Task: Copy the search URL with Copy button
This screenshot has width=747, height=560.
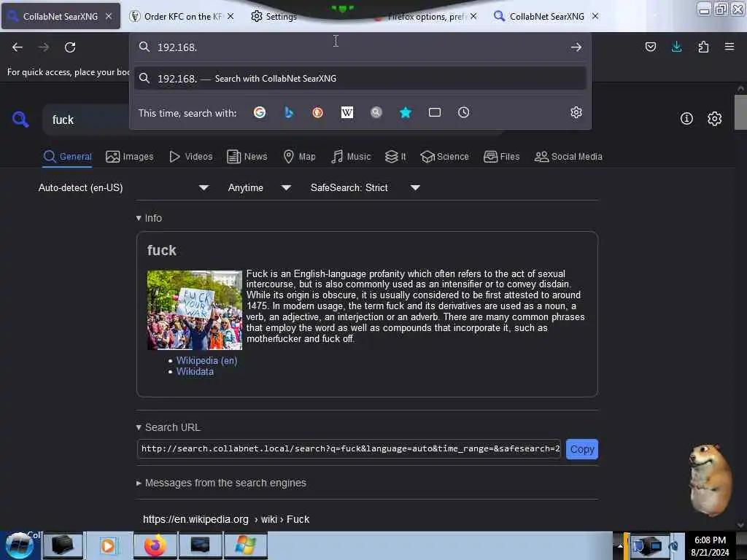Action: tap(581, 449)
